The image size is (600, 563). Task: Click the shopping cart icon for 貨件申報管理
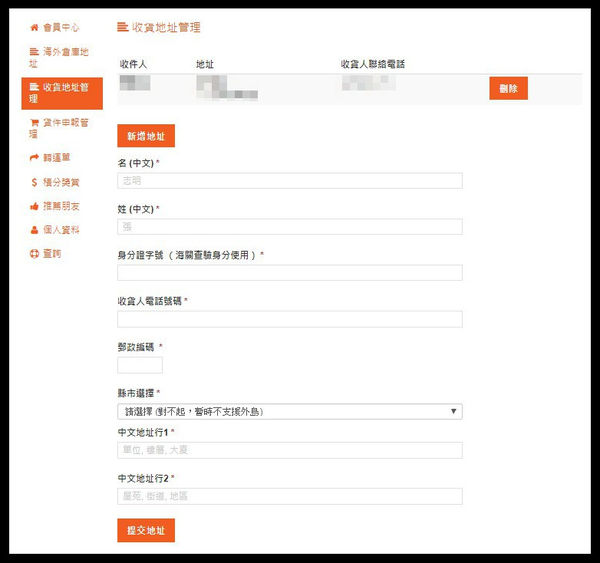coord(34,123)
